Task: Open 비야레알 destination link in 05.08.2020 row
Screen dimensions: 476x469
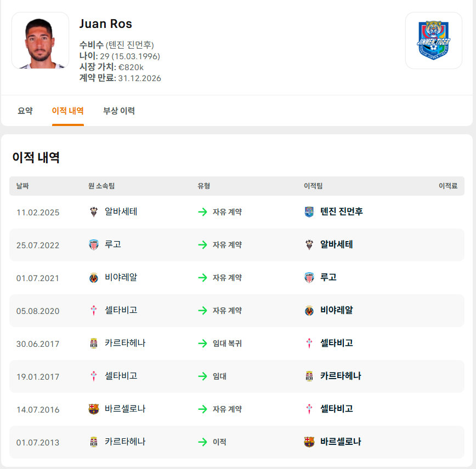Action: coord(336,310)
